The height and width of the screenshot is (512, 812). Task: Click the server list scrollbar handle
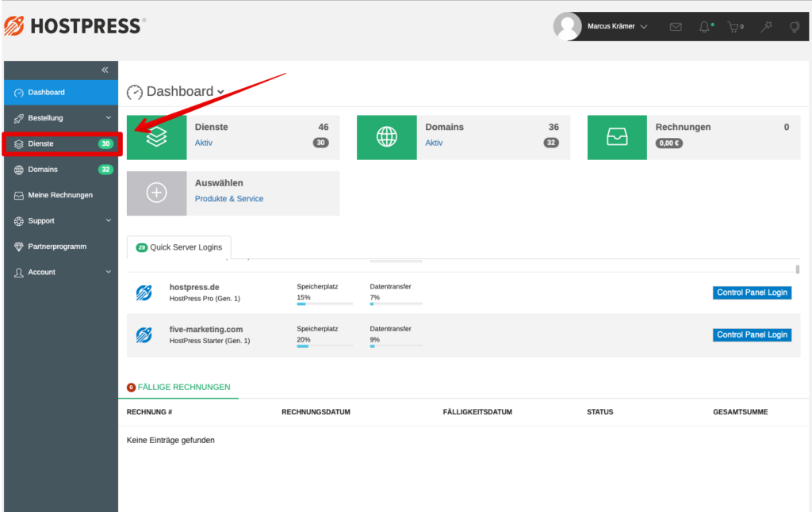point(798,269)
